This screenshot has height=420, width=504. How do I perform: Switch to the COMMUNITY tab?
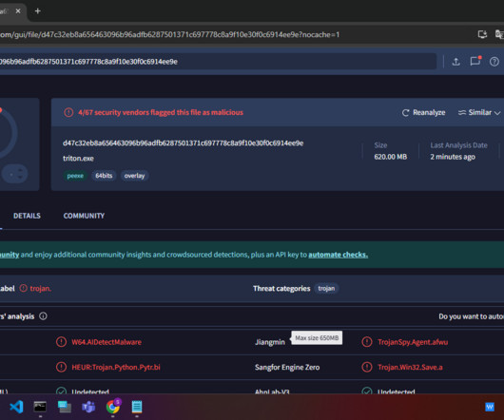click(x=84, y=216)
